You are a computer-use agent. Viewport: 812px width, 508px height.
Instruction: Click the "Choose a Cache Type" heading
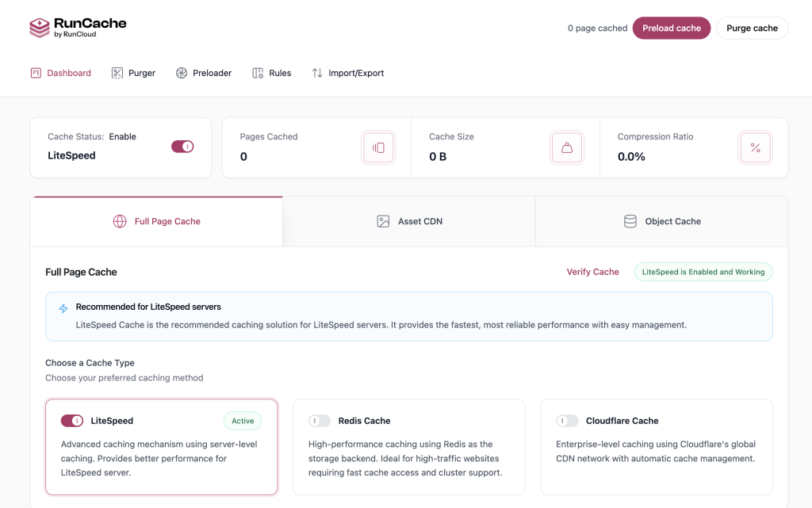(90, 363)
